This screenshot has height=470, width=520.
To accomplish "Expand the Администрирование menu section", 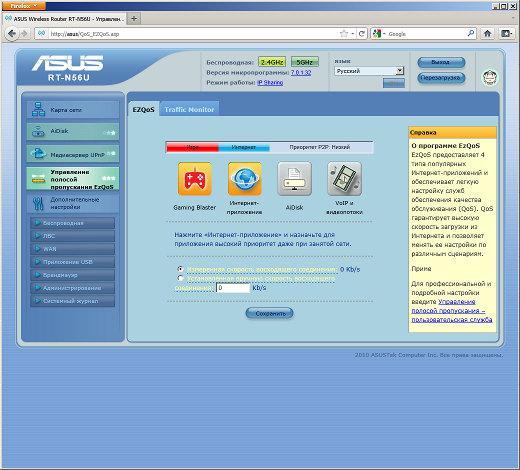I will click(x=73, y=288).
